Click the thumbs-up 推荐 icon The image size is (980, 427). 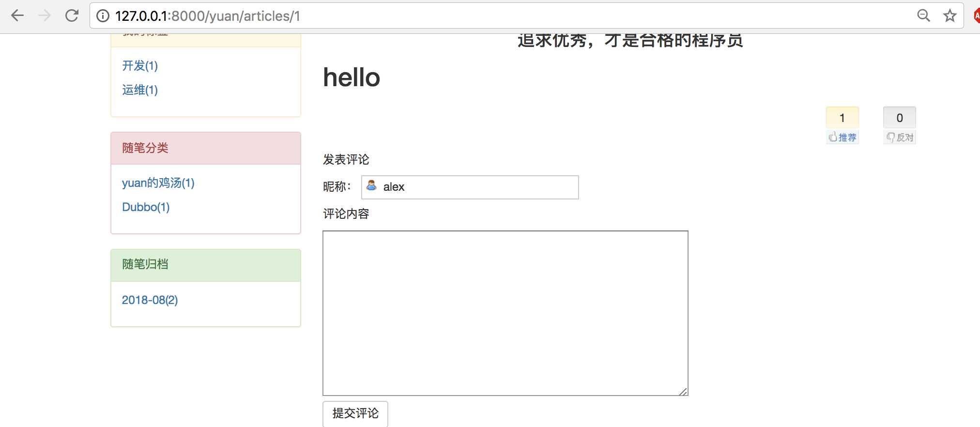tap(833, 137)
